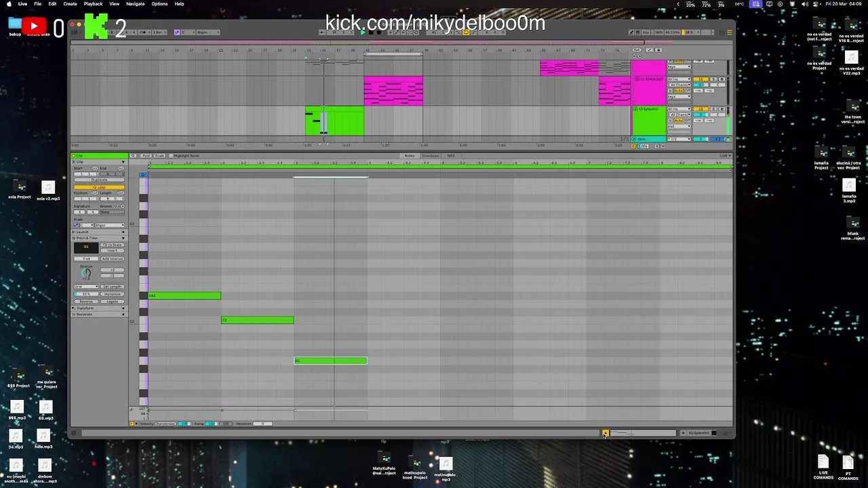Click 12 Sylenth1 track volume slider

click(x=701, y=115)
